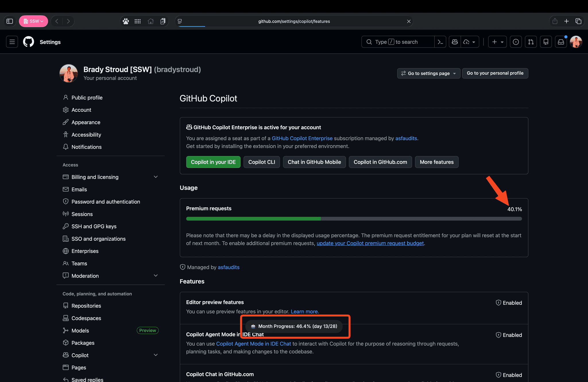Open Copilot menu icon in header

[454, 42]
